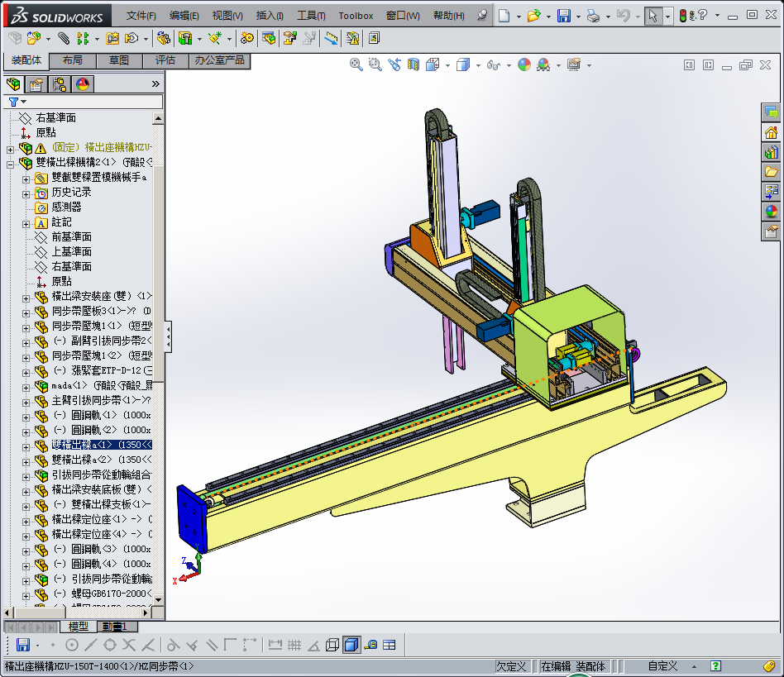784x677 pixels.
Task: Open View Orientation dropdown arrow
Action: pos(447,65)
